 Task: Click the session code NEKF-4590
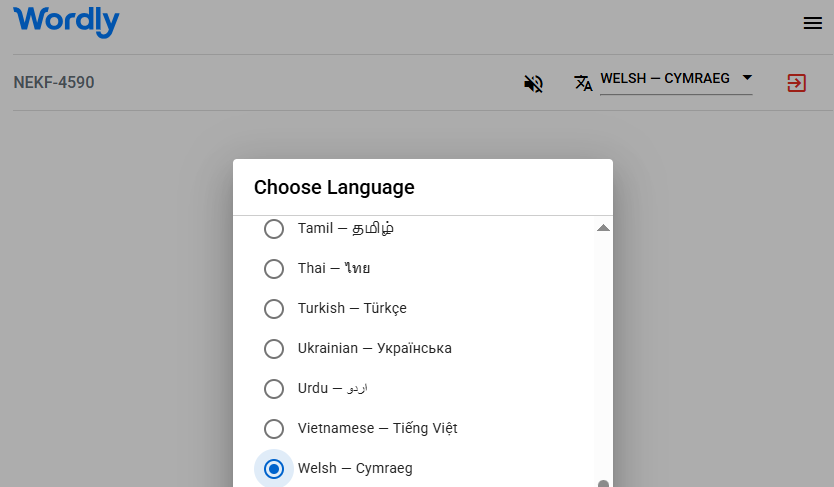(x=54, y=82)
